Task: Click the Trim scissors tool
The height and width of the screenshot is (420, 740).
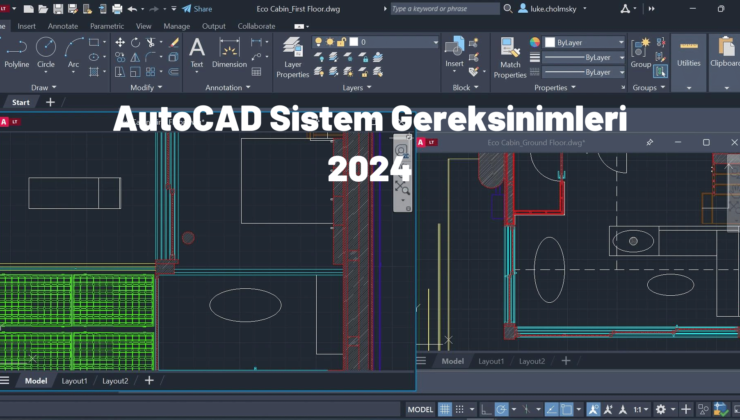Action: tap(151, 42)
